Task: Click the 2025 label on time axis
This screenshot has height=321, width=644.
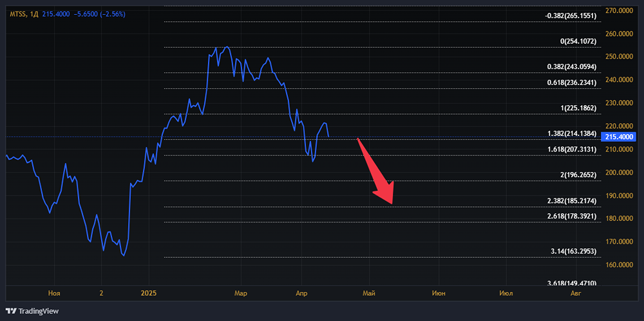Action: click(x=149, y=293)
